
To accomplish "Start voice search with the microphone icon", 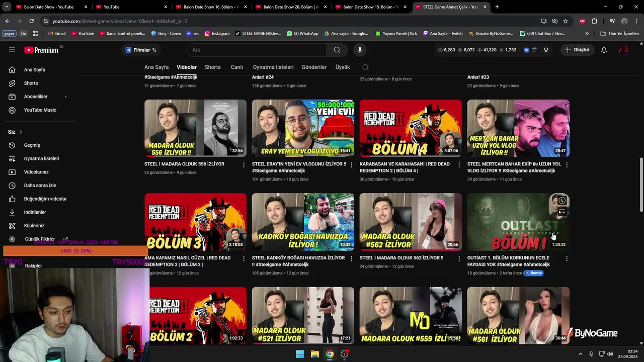I will [x=359, y=50].
